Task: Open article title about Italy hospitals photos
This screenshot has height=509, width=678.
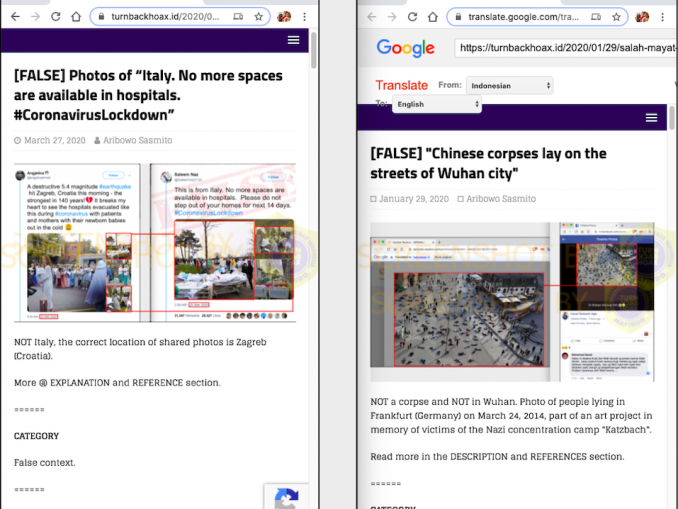Action: [148, 95]
